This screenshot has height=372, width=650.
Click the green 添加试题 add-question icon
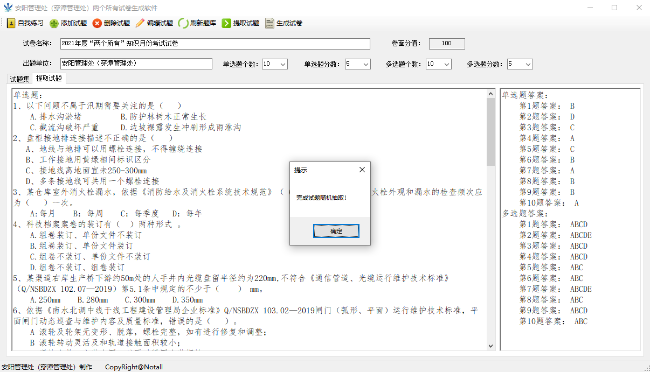[x=54, y=23]
